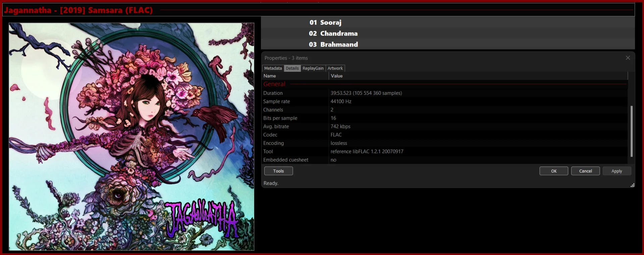Confirm with the OK button

point(554,171)
